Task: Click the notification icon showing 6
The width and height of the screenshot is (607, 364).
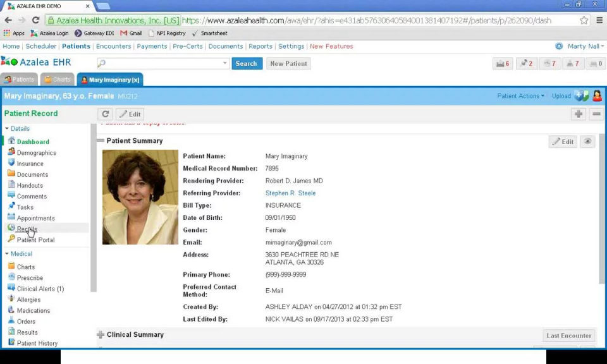Action: pyautogui.click(x=503, y=63)
